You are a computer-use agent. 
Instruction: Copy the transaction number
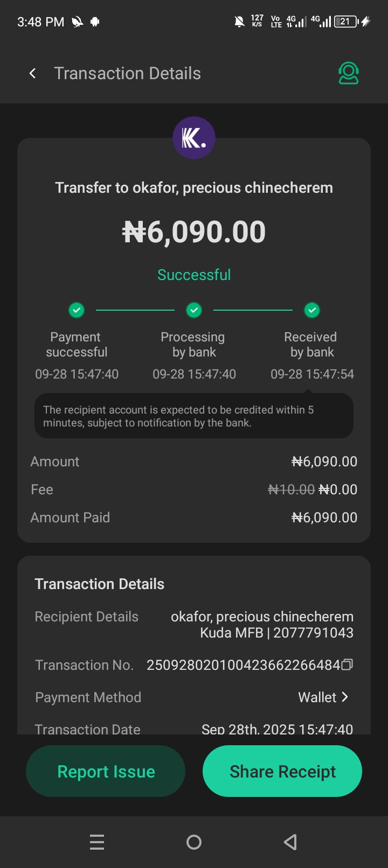point(348,664)
